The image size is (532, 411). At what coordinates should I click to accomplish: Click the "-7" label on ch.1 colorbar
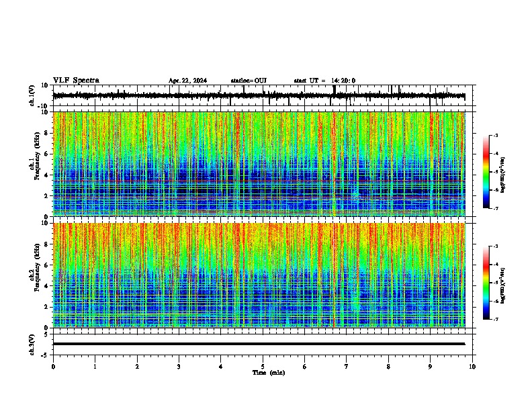(x=495, y=208)
